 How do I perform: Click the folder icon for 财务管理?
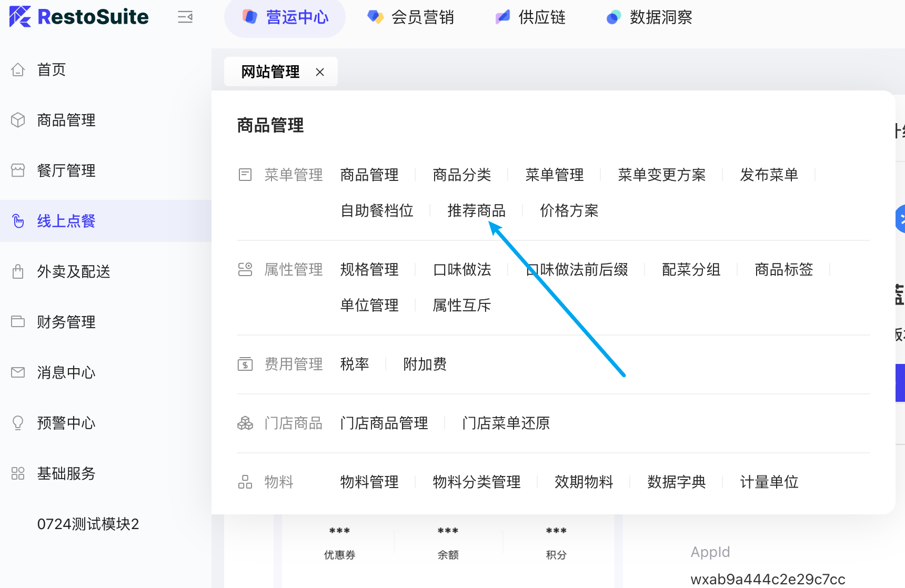(x=18, y=322)
